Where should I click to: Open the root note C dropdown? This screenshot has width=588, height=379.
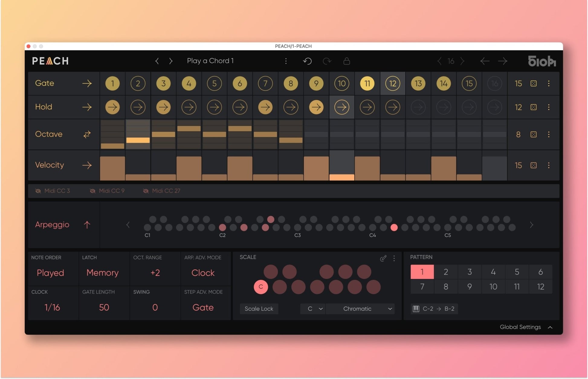[x=313, y=309]
